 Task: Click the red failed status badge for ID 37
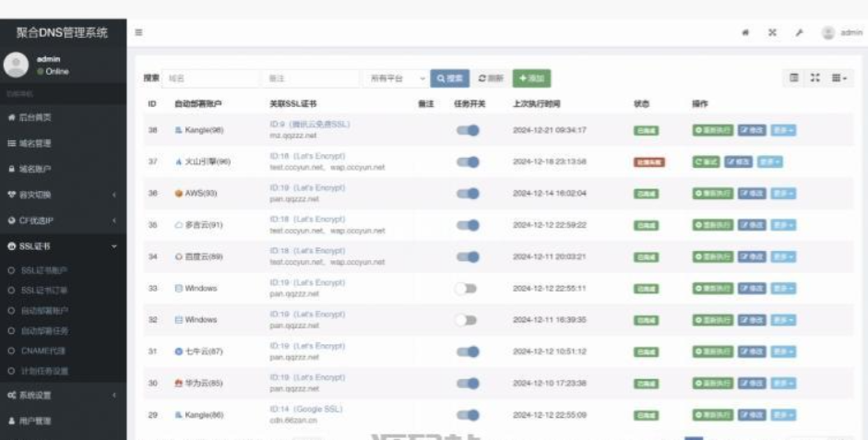pyautogui.click(x=648, y=162)
